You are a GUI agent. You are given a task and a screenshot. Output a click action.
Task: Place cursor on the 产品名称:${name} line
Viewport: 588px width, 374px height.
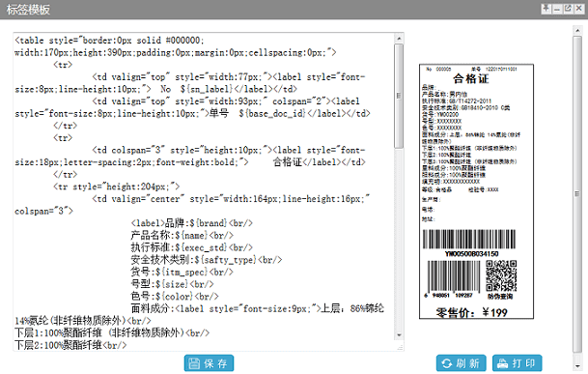coord(182,236)
